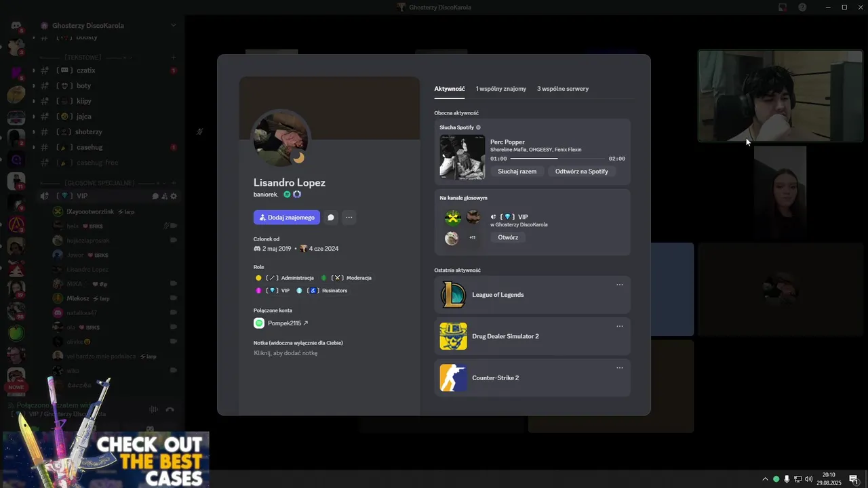Click the microphone tray icon
This screenshot has width=868, height=488.
point(787,479)
